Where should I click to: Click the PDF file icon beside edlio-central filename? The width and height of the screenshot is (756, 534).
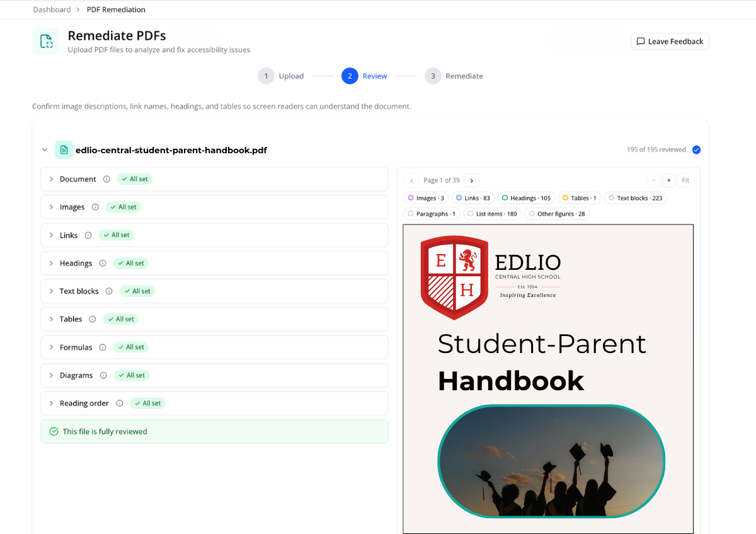(64, 150)
